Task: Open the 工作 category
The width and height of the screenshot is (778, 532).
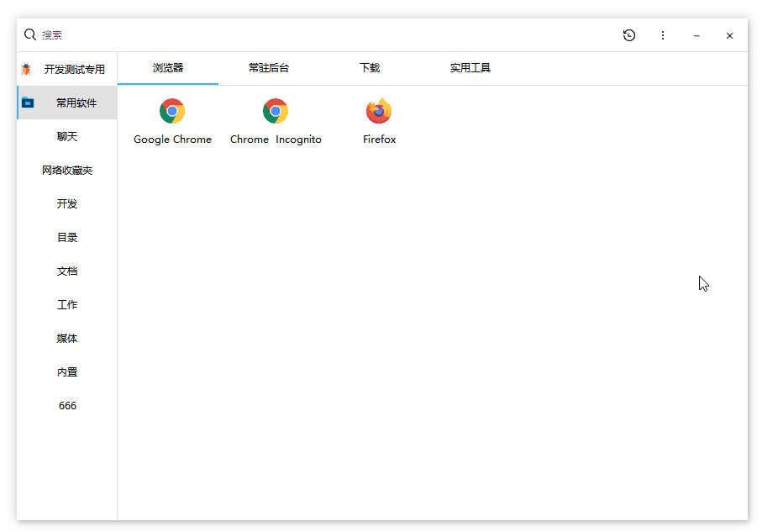Action: (67, 305)
